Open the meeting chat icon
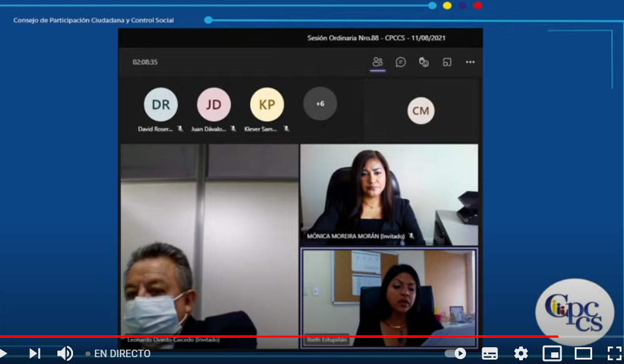The width and height of the screenshot is (624, 364). tap(401, 62)
